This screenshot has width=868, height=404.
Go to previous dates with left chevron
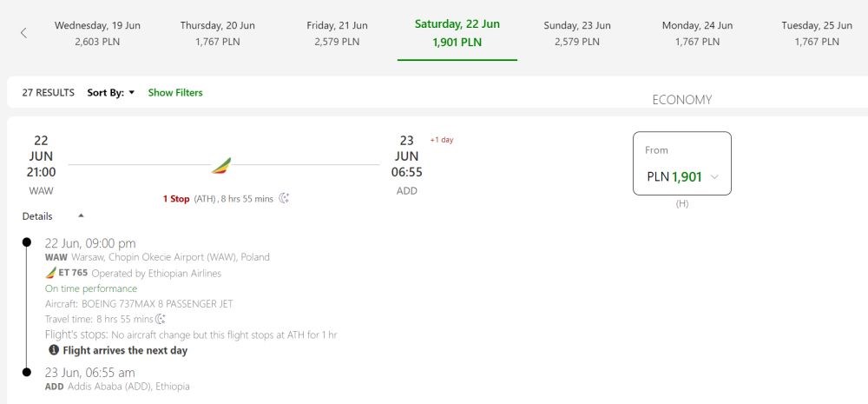(23, 33)
